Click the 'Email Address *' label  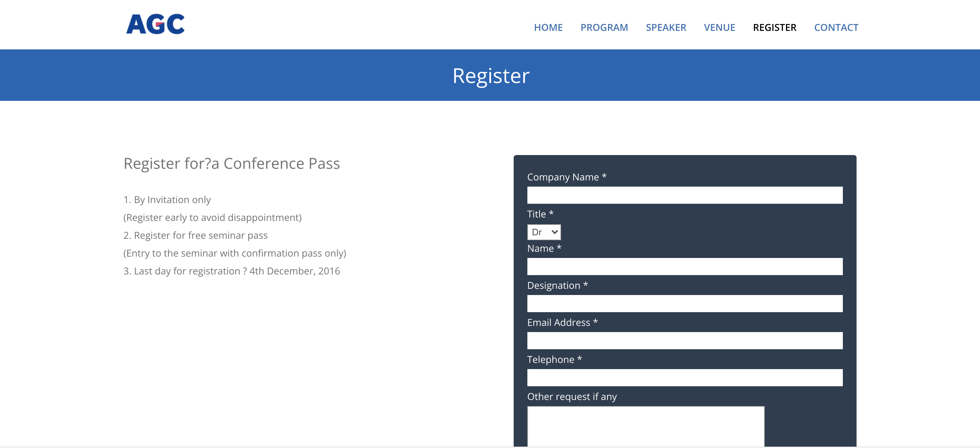563,322
